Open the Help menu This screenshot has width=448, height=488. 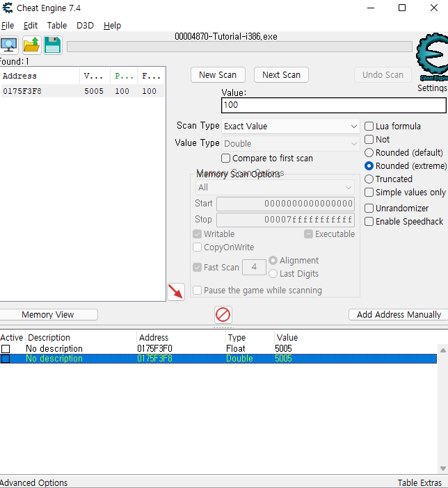[112, 26]
